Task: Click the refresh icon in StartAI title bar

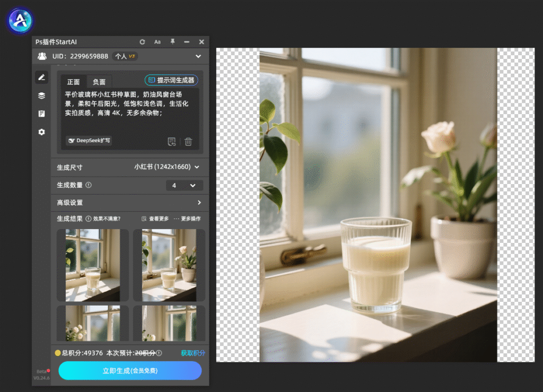Action: click(142, 42)
